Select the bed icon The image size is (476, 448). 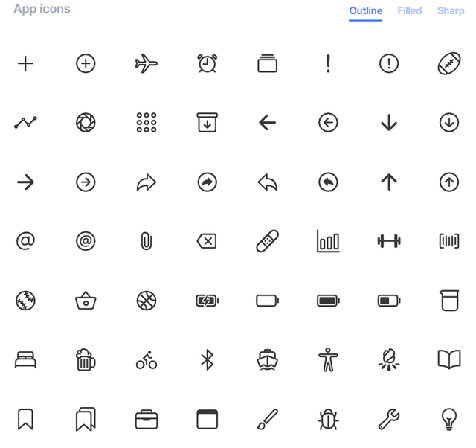tap(25, 360)
